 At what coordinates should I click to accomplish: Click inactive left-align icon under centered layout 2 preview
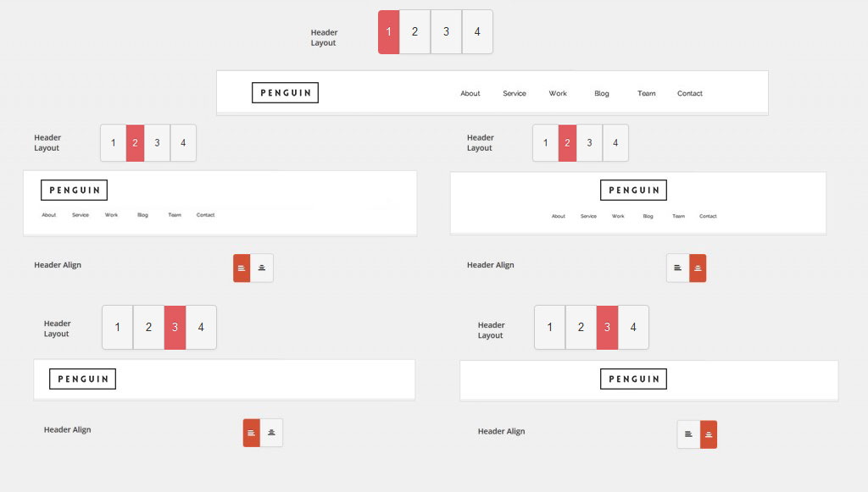[x=677, y=268]
